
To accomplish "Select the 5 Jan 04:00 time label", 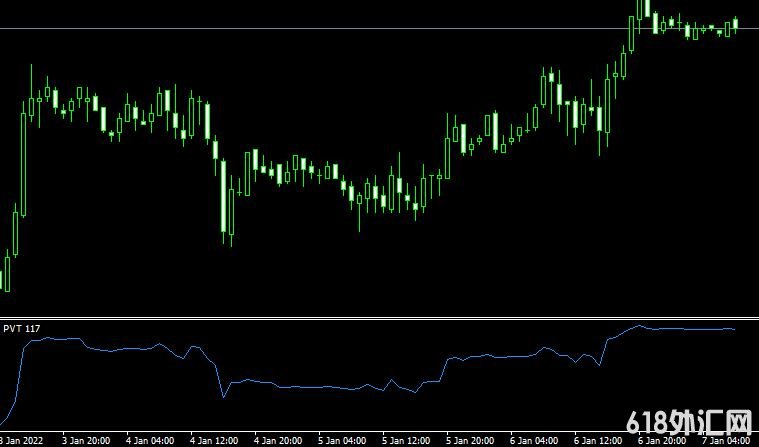I will (342, 441).
